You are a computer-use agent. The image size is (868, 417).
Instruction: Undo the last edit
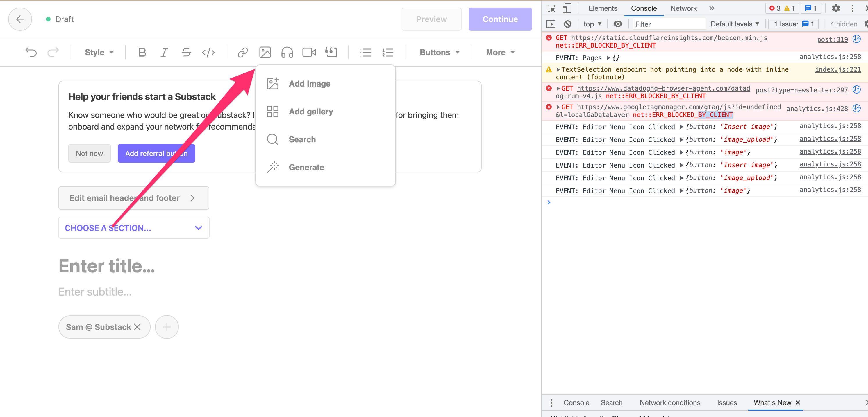click(31, 52)
